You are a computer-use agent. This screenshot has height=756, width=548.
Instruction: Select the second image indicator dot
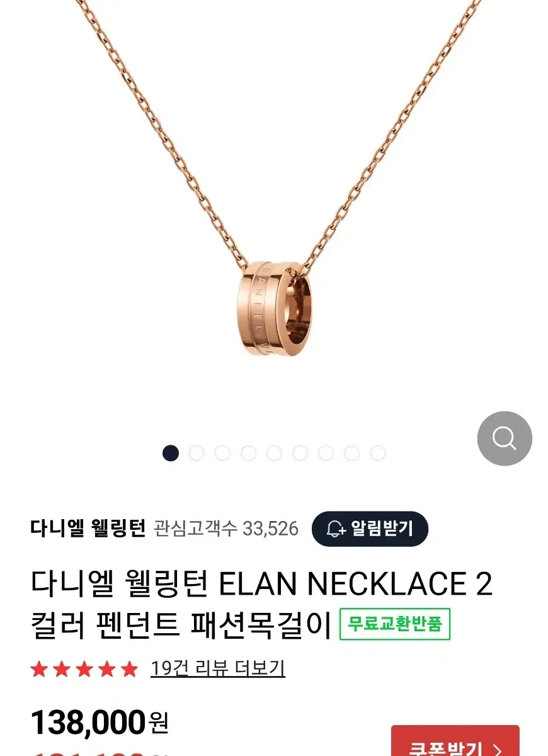[197, 453]
